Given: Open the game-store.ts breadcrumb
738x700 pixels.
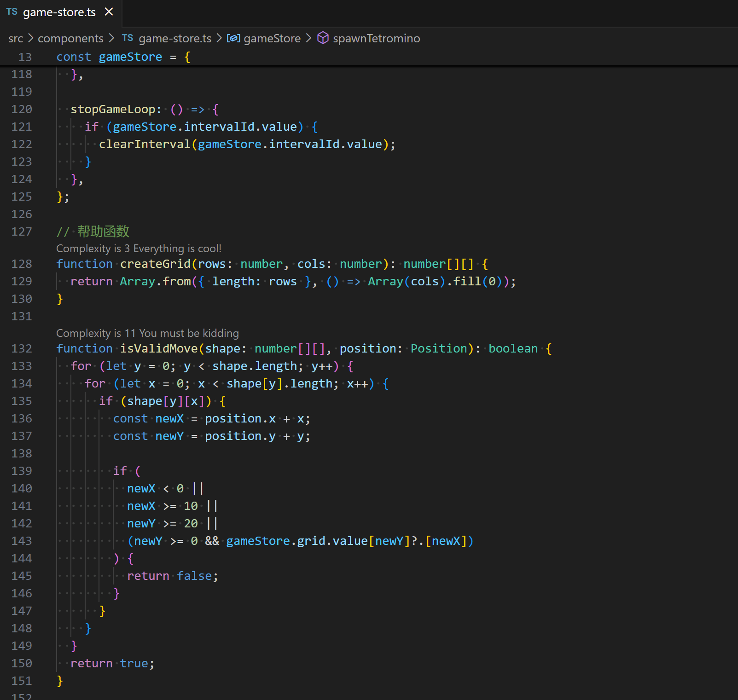Looking at the screenshot, I should [175, 38].
